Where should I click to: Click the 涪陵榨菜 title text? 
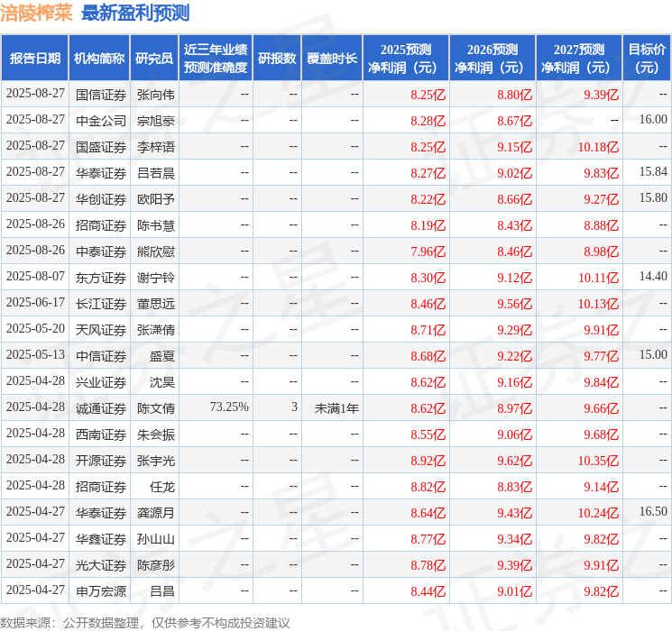click(36, 13)
